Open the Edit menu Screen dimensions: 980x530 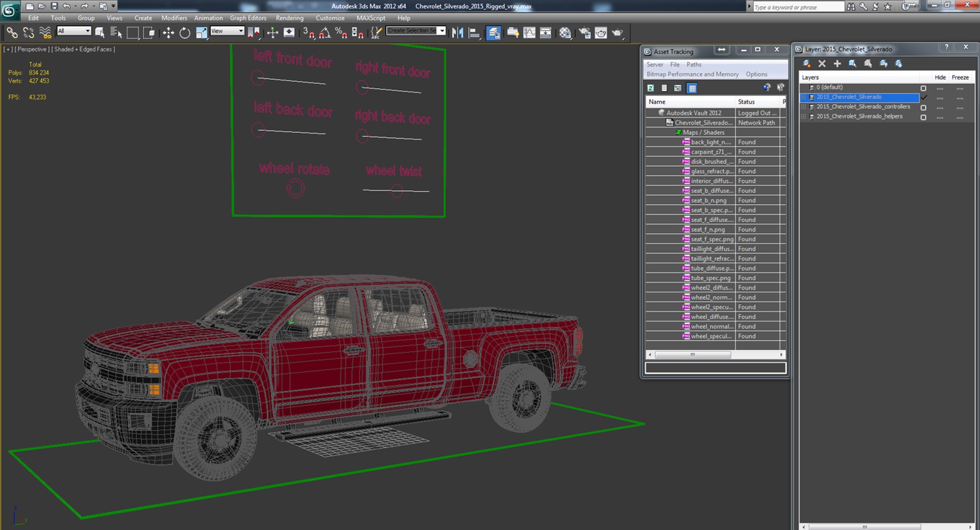tap(33, 18)
